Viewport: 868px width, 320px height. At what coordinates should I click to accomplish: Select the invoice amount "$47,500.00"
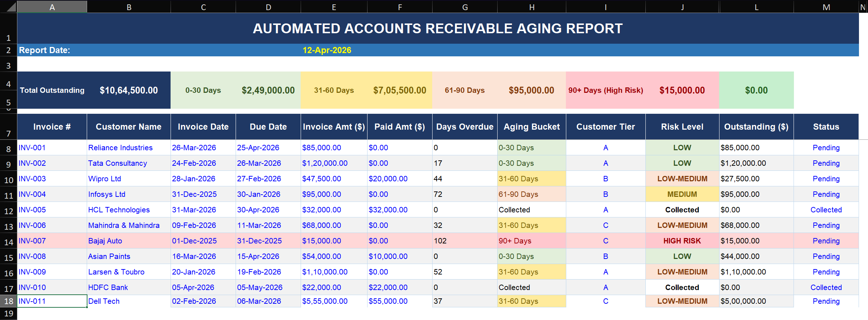(x=334, y=179)
